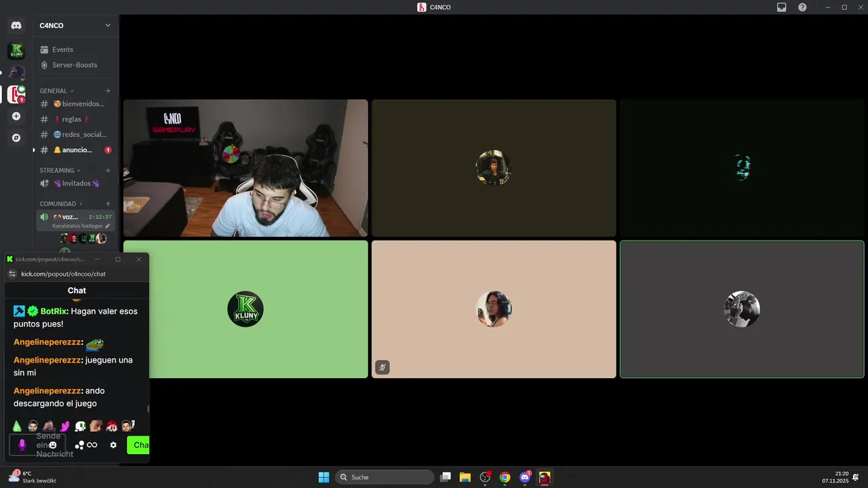Open the Discord help question mark icon
Image resolution: width=868 pixels, height=488 pixels.
(802, 7)
